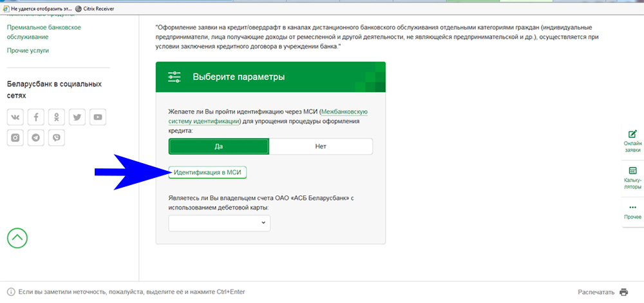Image resolution: width=644 pixels, height=303 pixels.
Task: Click the Ctrl+Enter inaccuracy notice text
Action: point(131,292)
